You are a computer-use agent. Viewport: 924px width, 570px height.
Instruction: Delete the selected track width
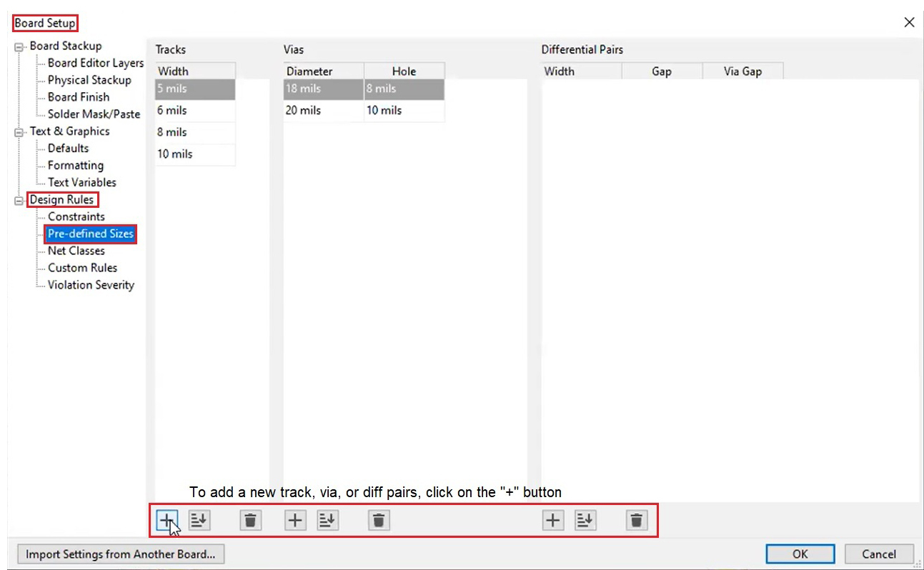coord(250,521)
